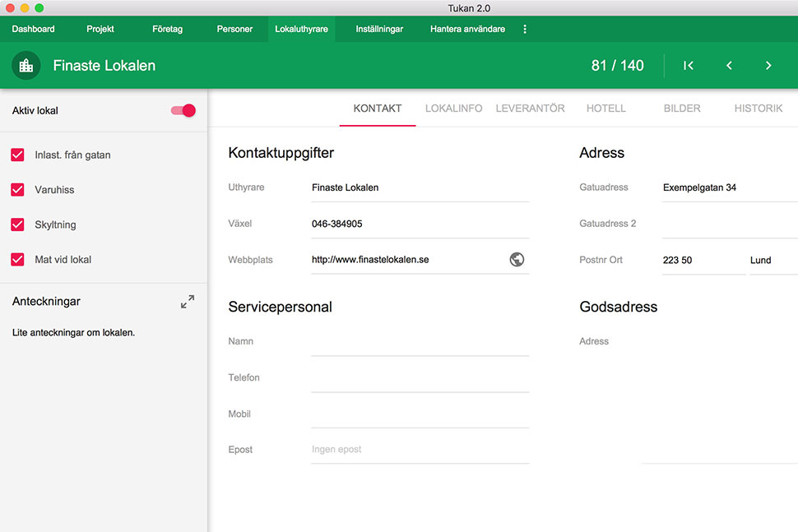Edit the postal code 223 50

click(704, 260)
